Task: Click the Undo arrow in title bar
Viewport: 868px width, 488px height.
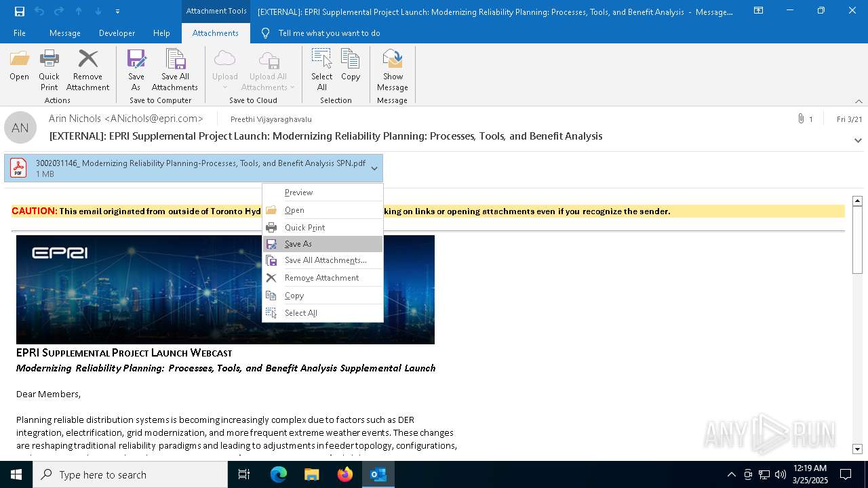Action: (x=39, y=11)
